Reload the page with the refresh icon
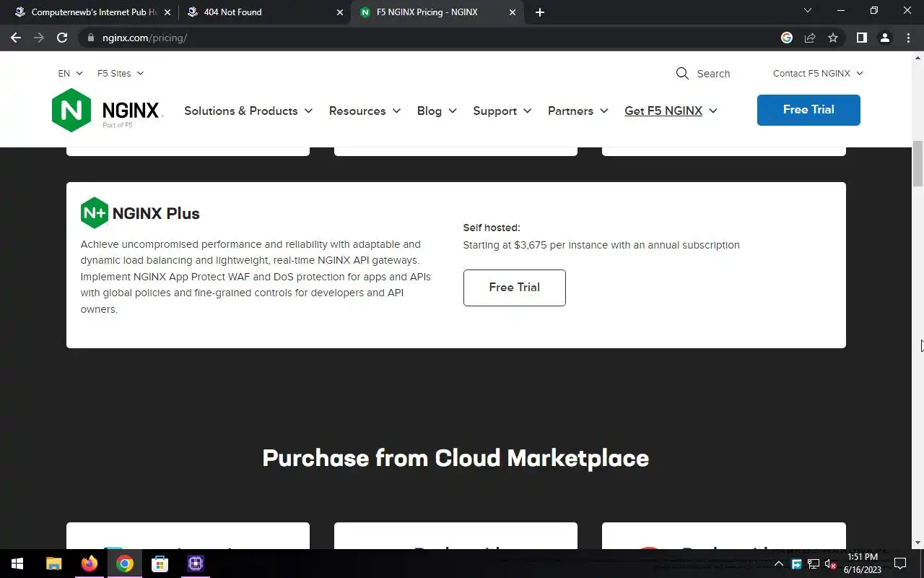The image size is (924, 578). [x=62, y=38]
